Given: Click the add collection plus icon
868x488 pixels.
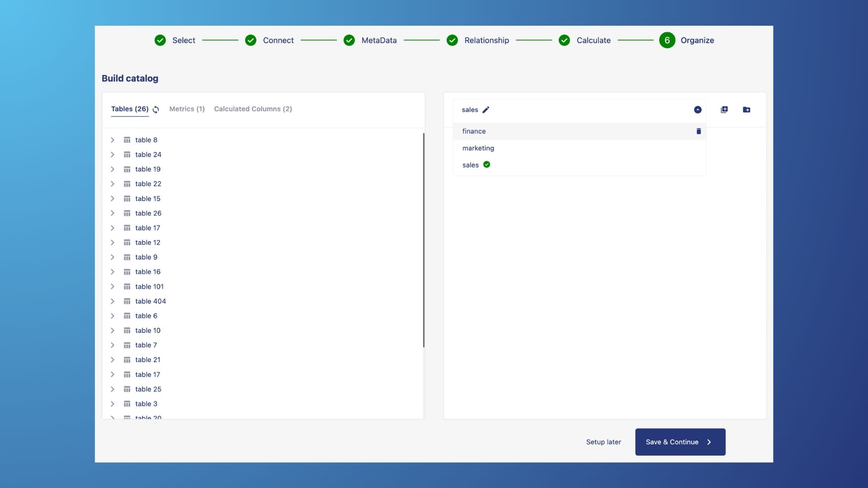Looking at the screenshot, I should pyautogui.click(x=724, y=110).
